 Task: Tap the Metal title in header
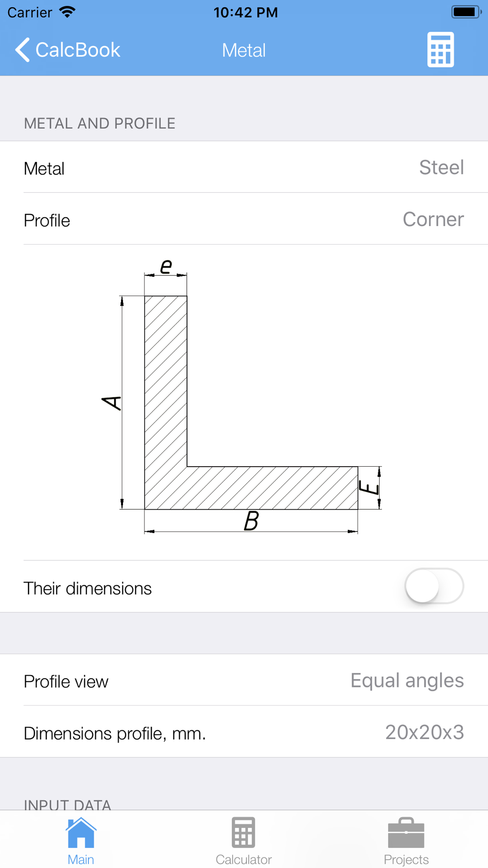click(244, 50)
